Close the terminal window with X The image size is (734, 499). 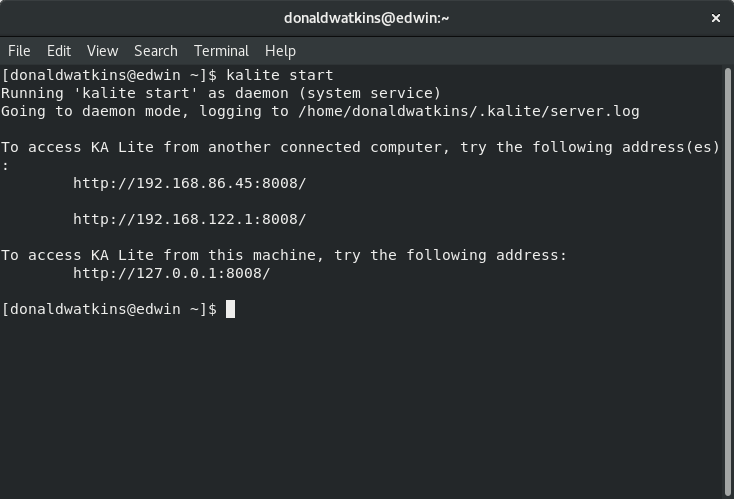(716, 17)
